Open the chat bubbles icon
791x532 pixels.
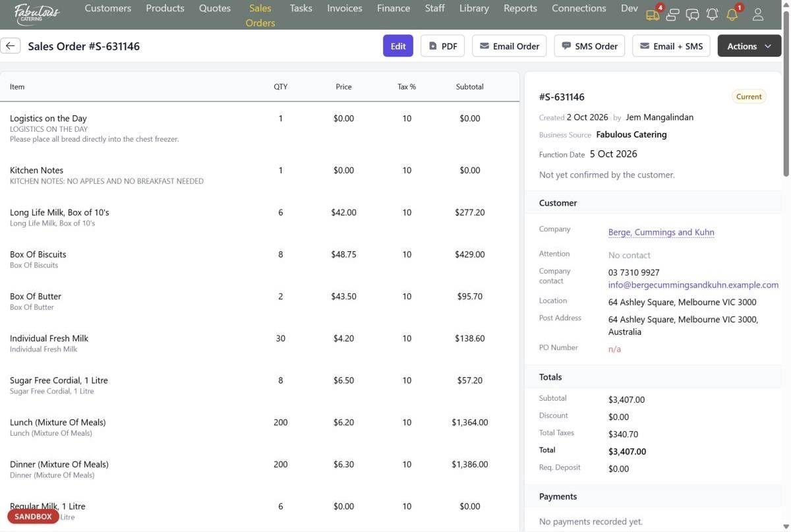pyautogui.click(x=692, y=15)
